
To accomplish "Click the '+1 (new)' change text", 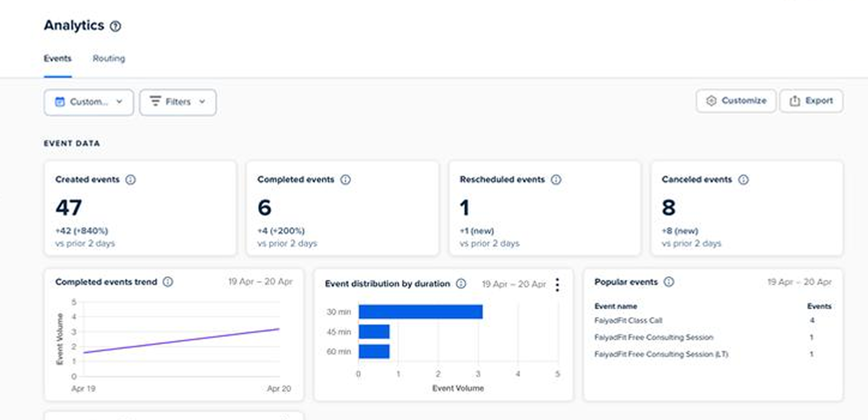I will point(477,231).
